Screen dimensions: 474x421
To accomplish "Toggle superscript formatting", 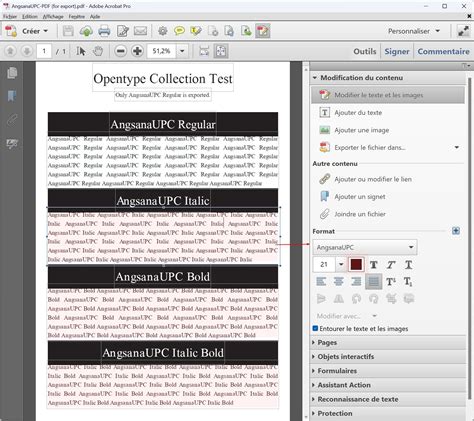I will pyautogui.click(x=391, y=282).
